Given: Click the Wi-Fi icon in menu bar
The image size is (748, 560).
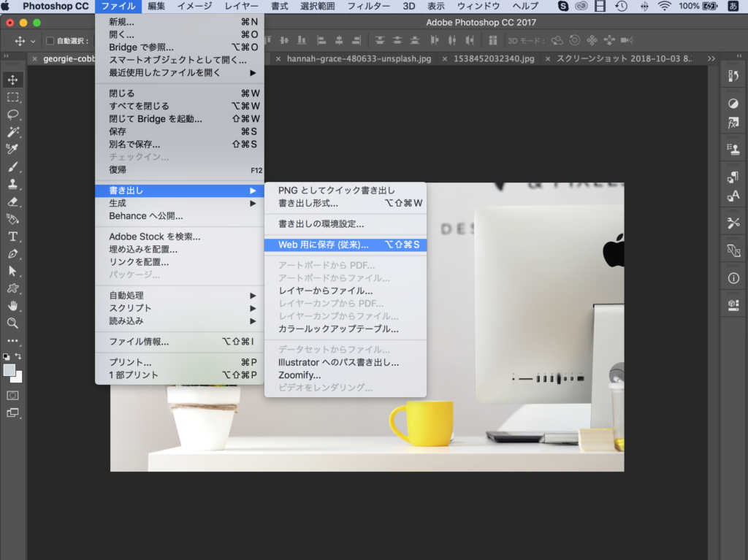Looking at the screenshot, I should (x=664, y=6).
